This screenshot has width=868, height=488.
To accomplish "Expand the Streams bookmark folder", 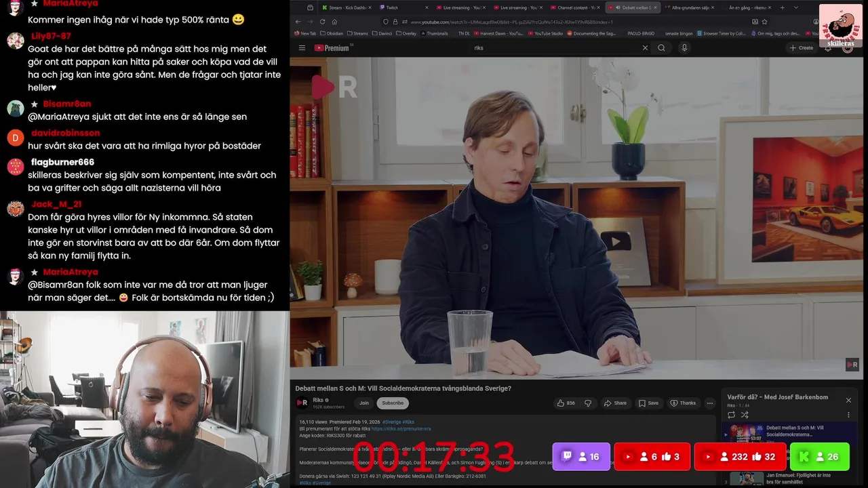I will (357, 33).
